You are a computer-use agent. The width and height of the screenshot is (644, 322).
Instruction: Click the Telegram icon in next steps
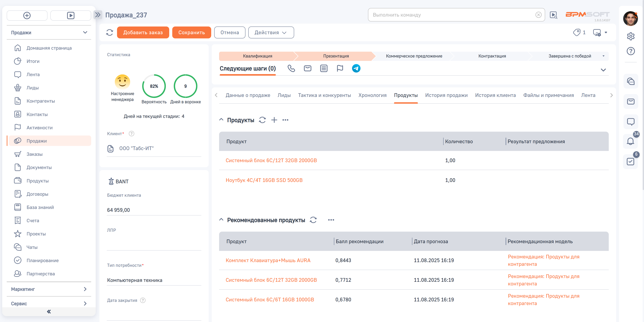click(356, 68)
